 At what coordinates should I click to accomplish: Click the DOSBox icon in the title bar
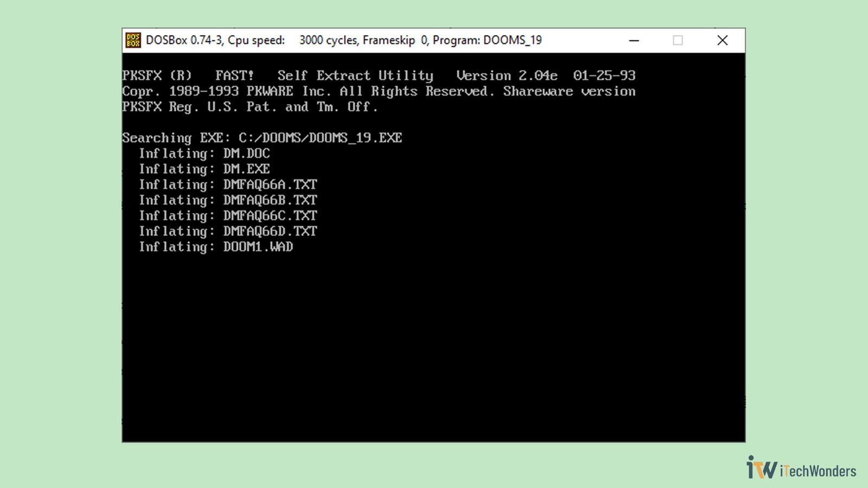click(x=133, y=40)
